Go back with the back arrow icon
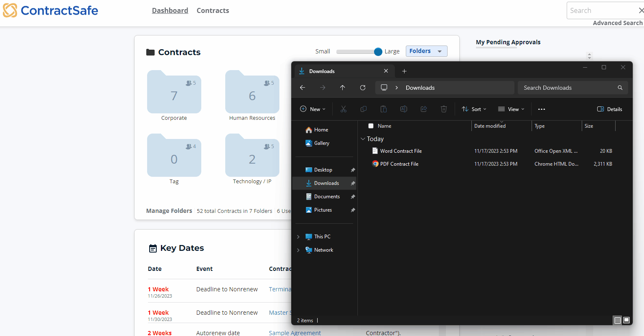 click(303, 88)
